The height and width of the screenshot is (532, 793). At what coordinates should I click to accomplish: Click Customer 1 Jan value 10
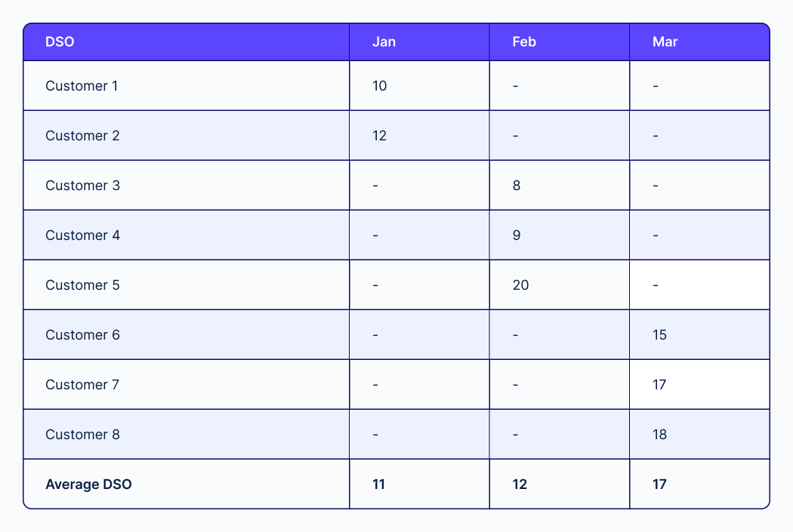click(379, 86)
